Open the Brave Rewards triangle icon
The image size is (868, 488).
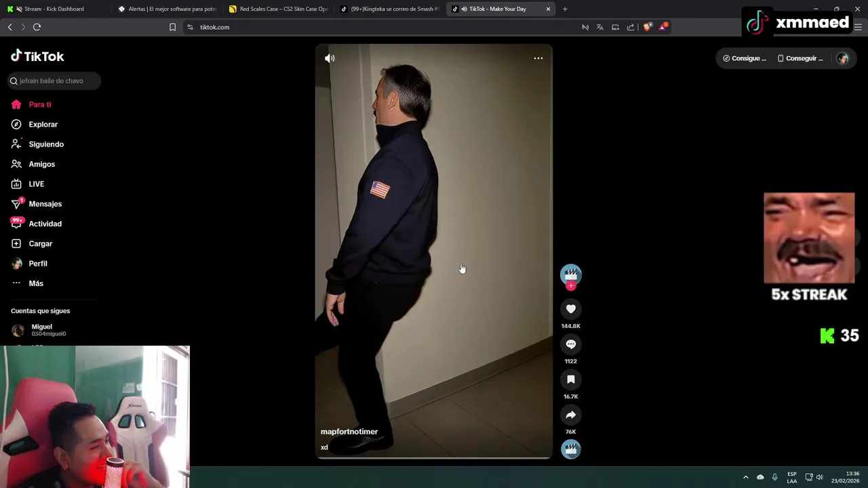pos(663,27)
